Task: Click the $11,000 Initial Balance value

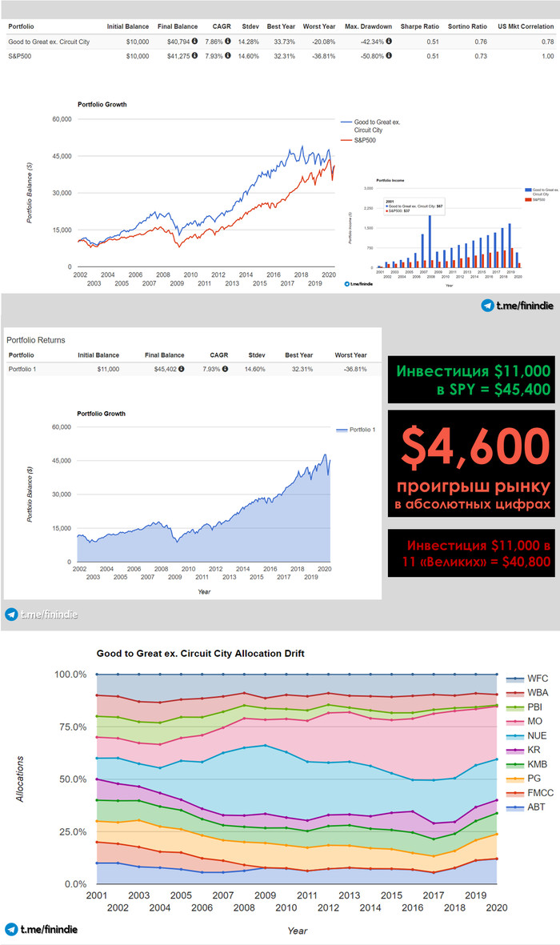Action: (108, 369)
